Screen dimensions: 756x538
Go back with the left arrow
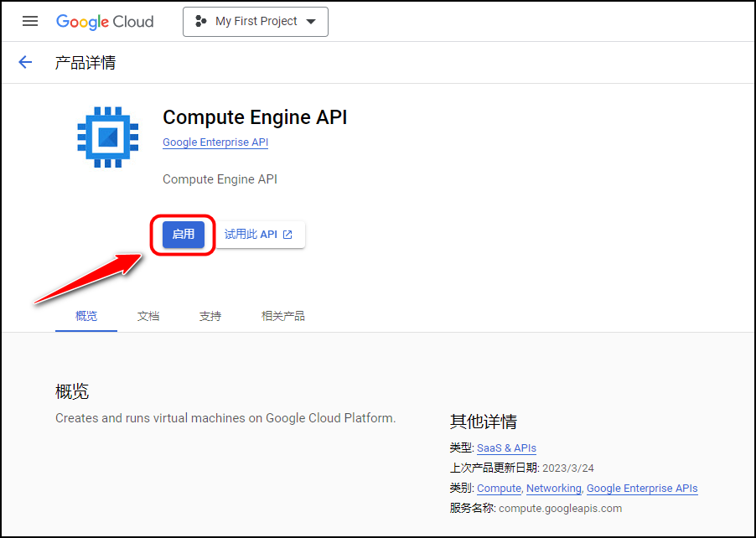[25, 62]
